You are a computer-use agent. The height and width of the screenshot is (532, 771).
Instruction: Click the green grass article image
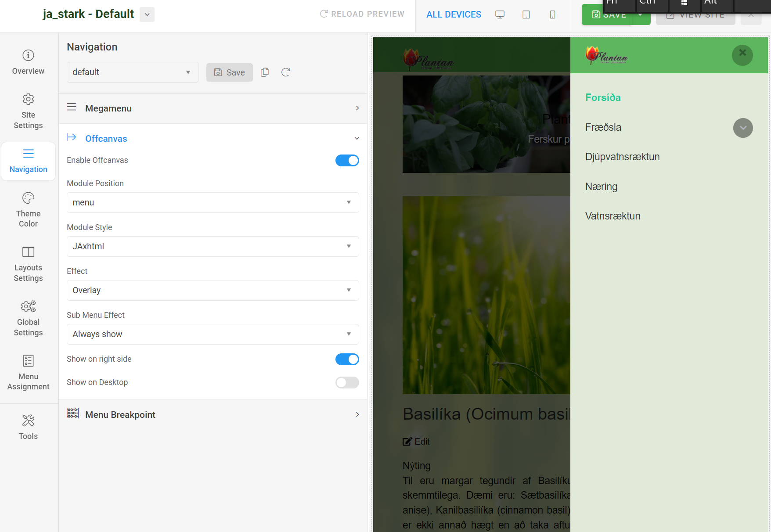[486, 295]
